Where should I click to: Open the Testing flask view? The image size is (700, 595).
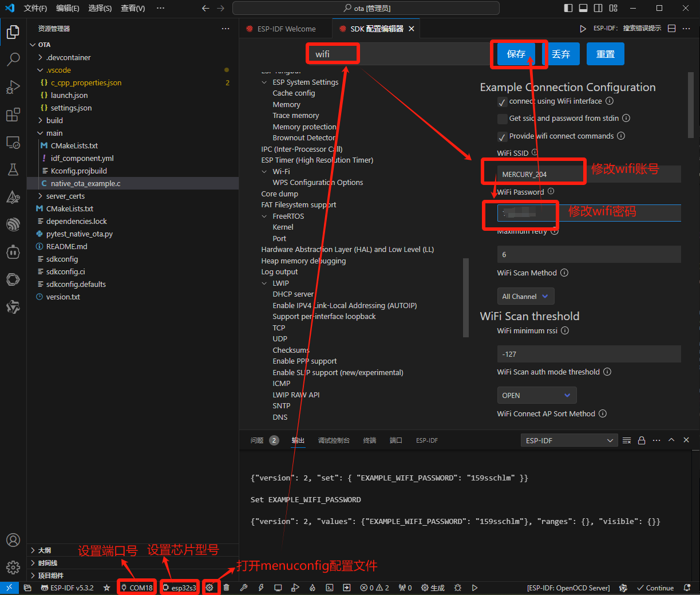click(x=13, y=170)
